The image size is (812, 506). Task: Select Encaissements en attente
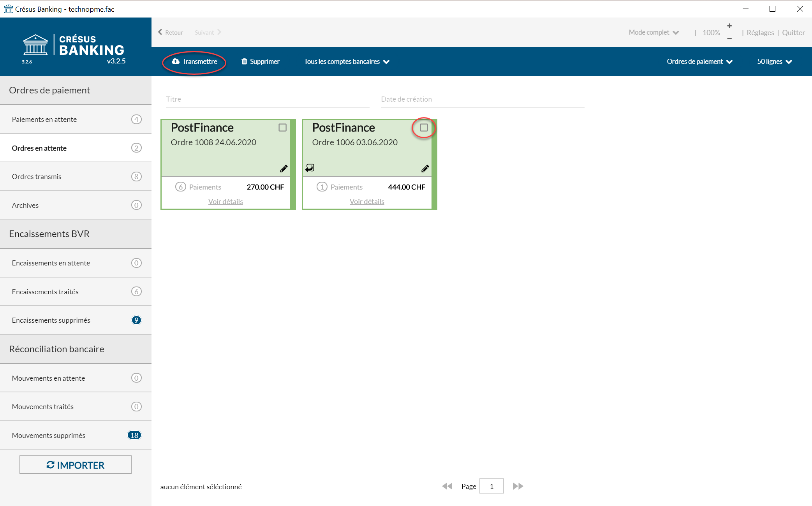pos(76,263)
